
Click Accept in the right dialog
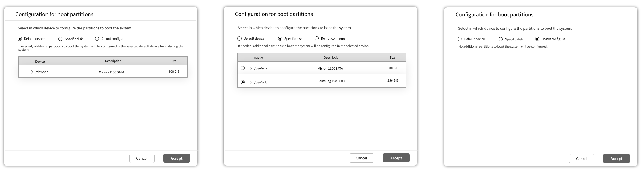pyautogui.click(x=616, y=159)
